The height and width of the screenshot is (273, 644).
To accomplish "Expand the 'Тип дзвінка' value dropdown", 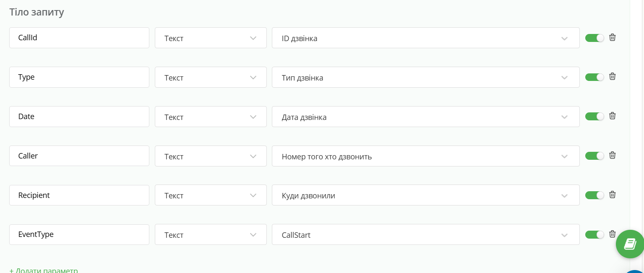I will coord(425,78).
